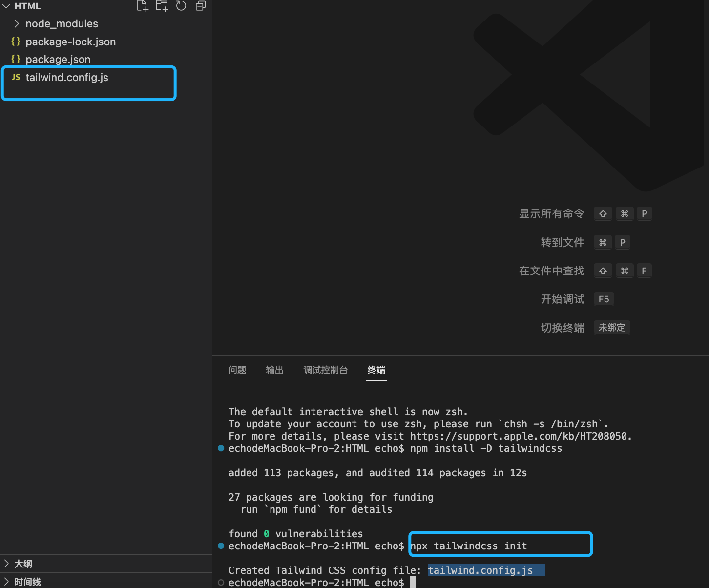Click the 开始调试 shortcut label

tap(563, 299)
